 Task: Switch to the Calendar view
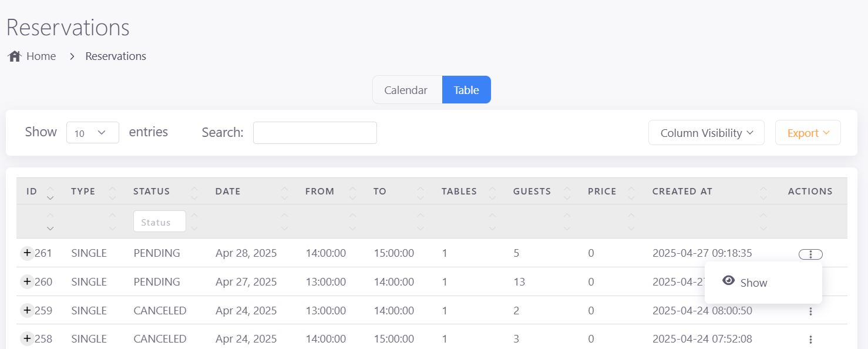pyautogui.click(x=406, y=90)
